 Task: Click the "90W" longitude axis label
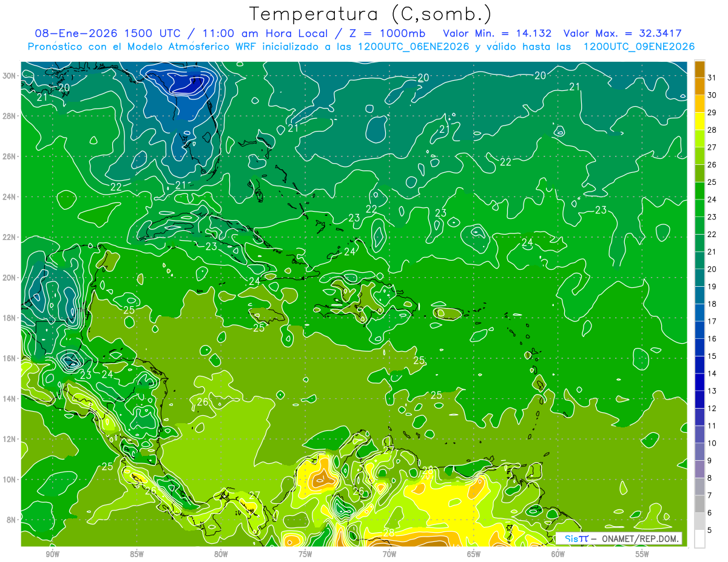tap(52, 554)
